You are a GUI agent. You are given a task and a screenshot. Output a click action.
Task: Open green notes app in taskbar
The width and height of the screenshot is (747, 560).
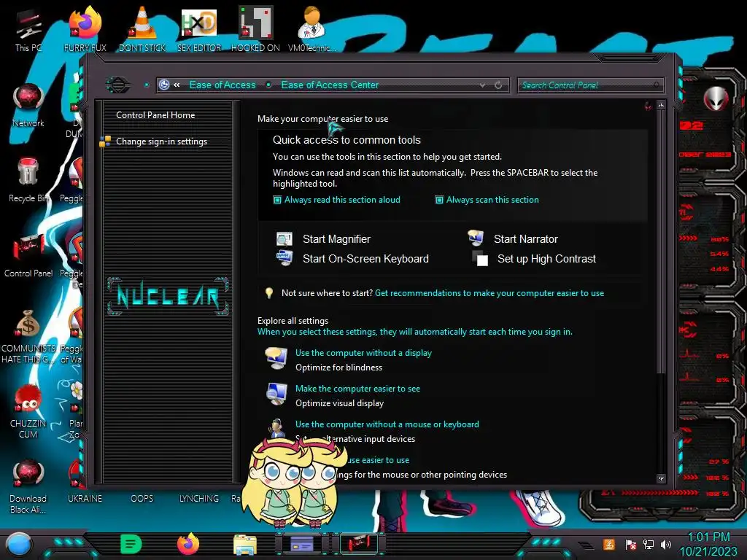coord(131,544)
